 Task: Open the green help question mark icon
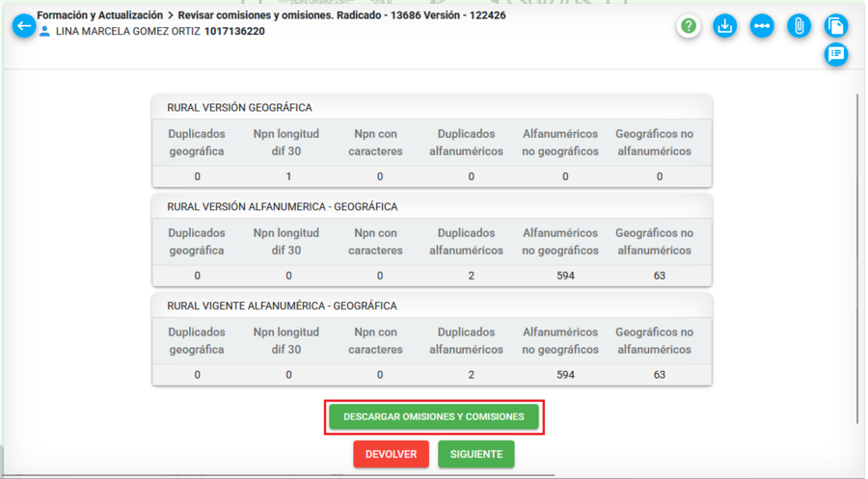click(x=688, y=25)
